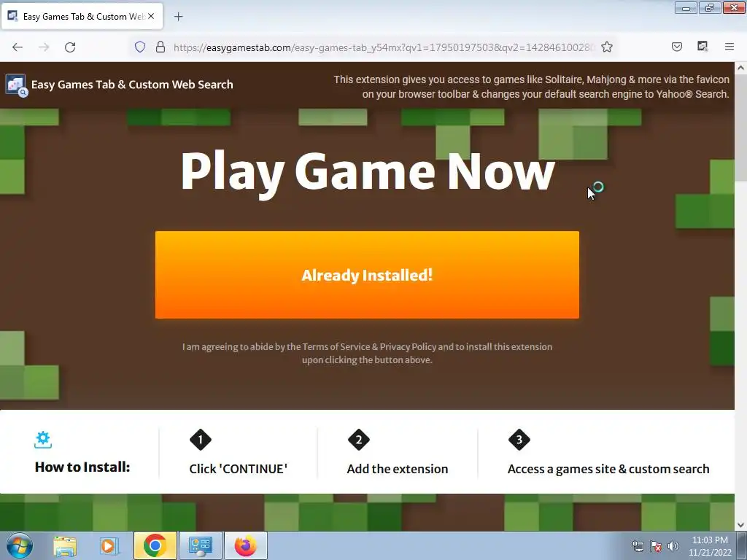Open the tracking protection shield icon
This screenshot has width=747, height=560.
tap(139, 47)
